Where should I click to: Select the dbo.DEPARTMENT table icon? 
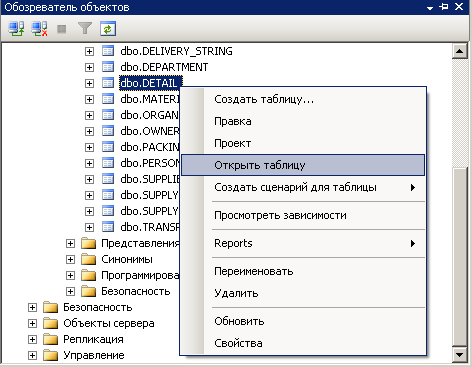point(108,67)
